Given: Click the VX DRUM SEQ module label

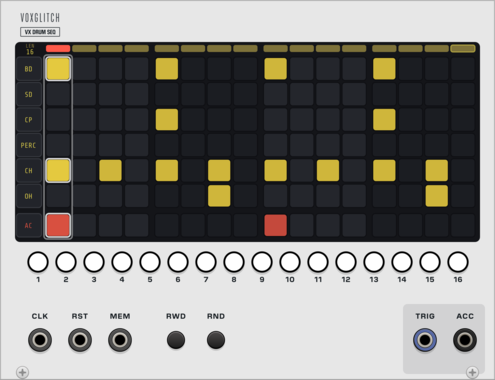Looking at the screenshot, I should point(40,32).
